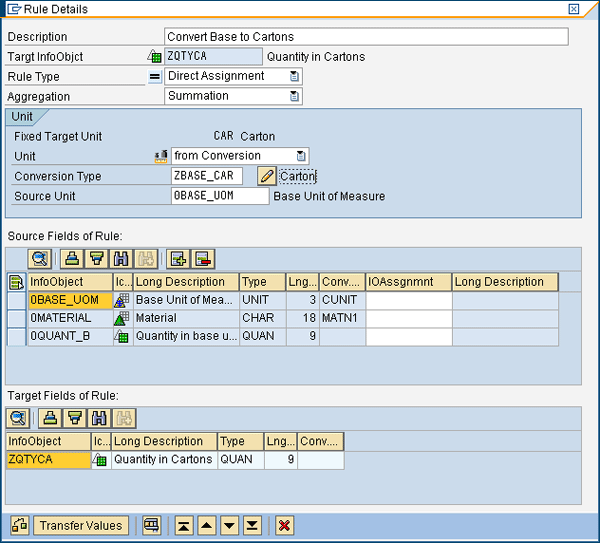
Task: Click the Quantity in Cartons target description cell
Action: (x=164, y=459)
